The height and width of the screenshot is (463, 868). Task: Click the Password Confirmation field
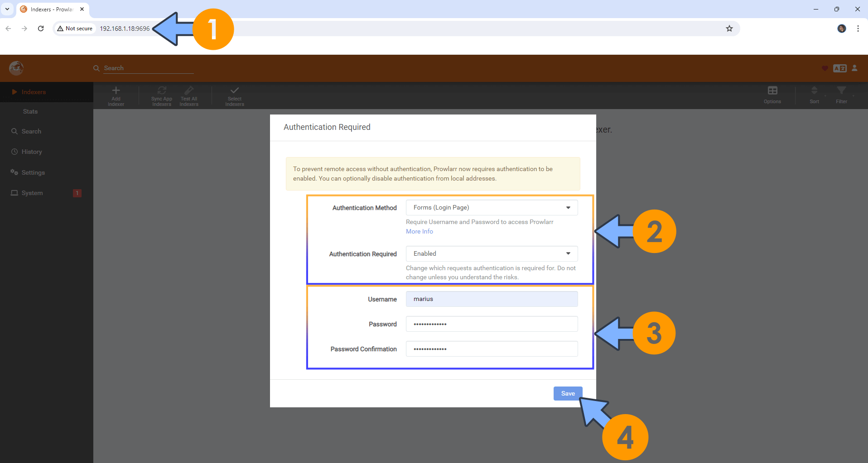pyautogui.click(x=492, y=349)
